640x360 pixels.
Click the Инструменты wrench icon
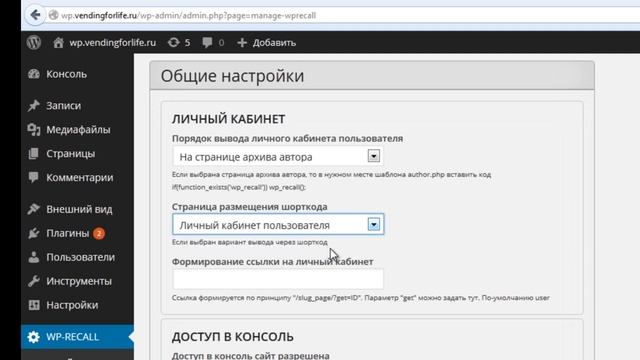point(34,281)
